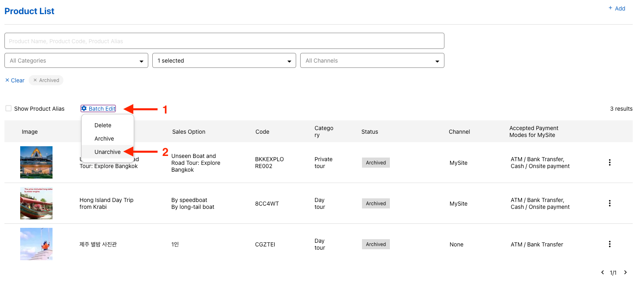Expand the All Categories dropdown
Screen dimensions: 644x284
pyautogui.click(x=76, y=61)
